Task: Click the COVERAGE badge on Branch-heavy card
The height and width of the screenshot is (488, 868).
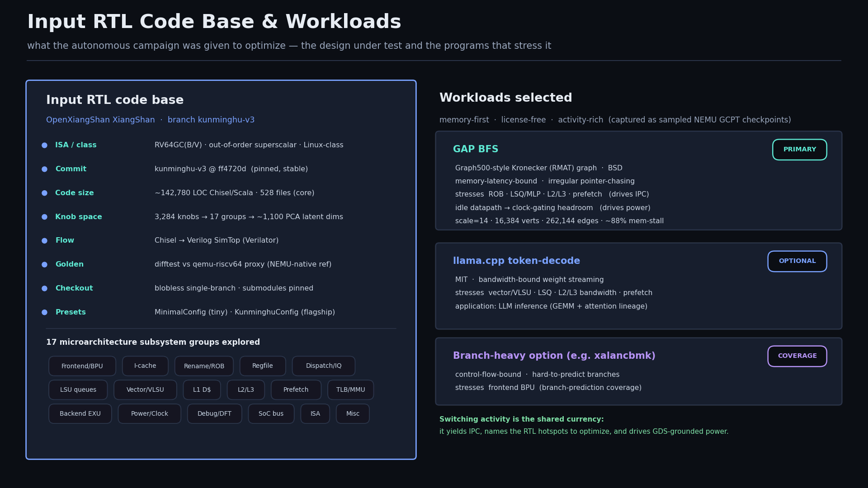Action: coord(797,356)
